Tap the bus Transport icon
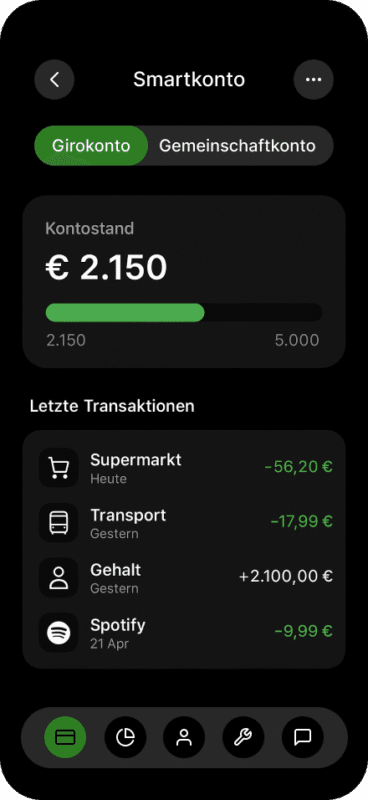 (59, 522)
